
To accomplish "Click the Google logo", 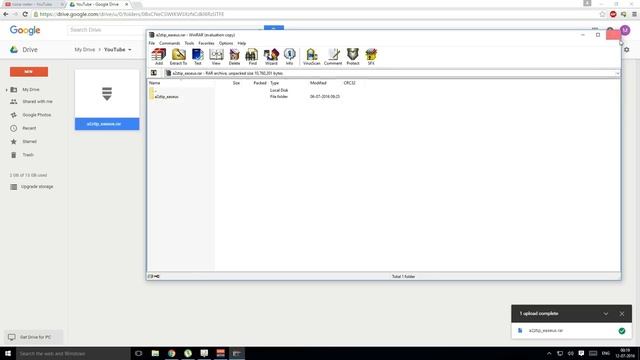I will coord(25,30).
